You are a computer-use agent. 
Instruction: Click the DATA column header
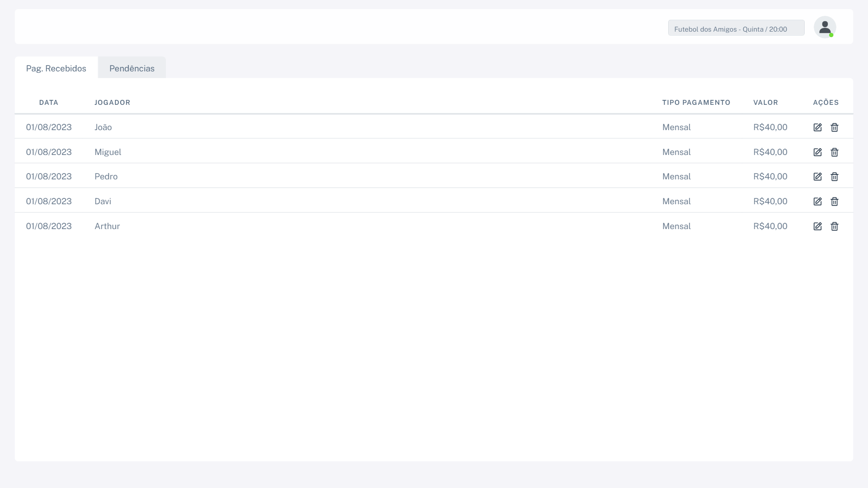click(48, 103)
